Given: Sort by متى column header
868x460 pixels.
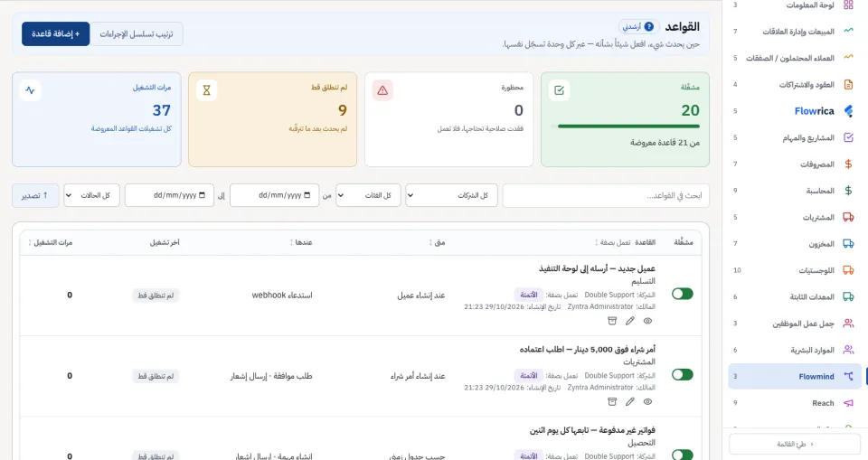Looking at the screenshot, I should click(438, 242).
